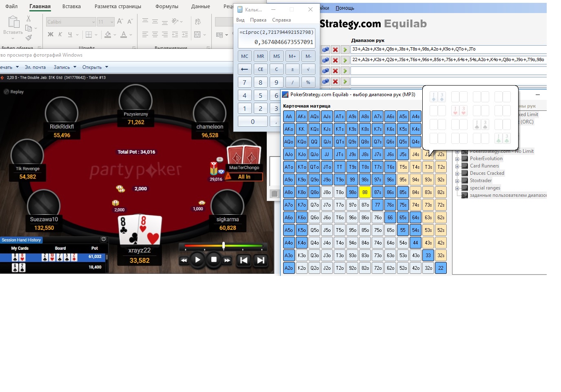561x392 pixels.
Task: Toggle underline (Ч) in Excel ribbon
Action: tap(70, 35)
